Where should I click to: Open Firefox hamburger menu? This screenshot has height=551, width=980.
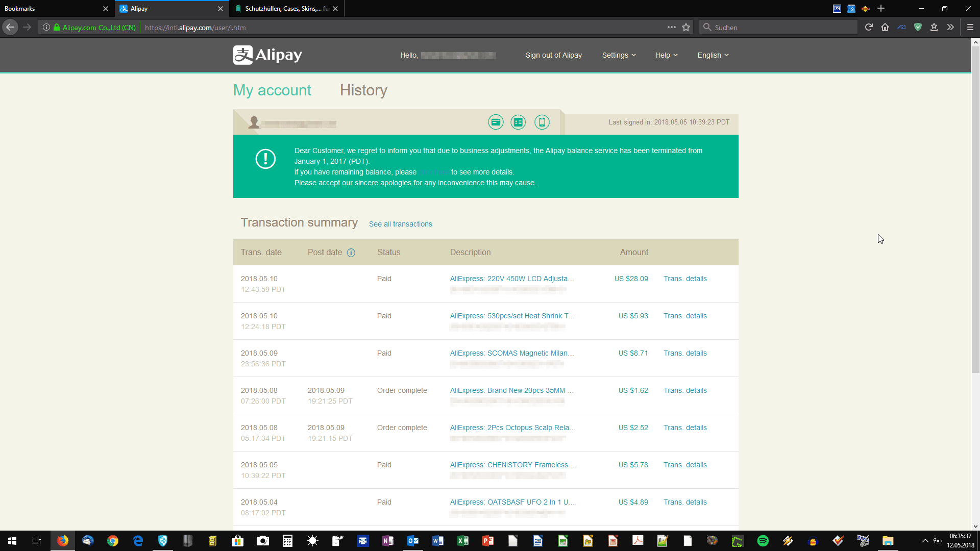click(x=970, y=28)
